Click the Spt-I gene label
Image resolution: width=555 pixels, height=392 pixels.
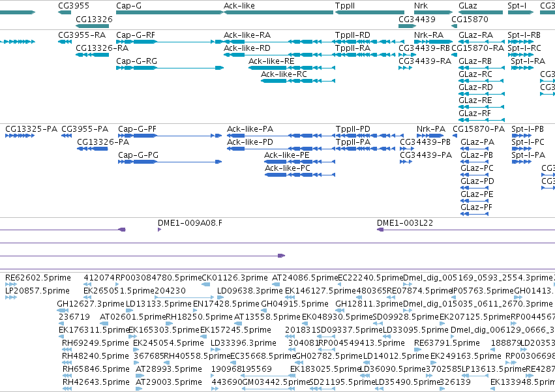517,6
